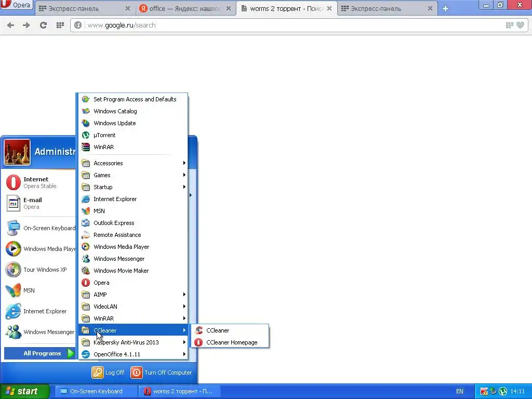Image resolution: width=532 pixels, height=399 pixels.
Task: Open MSN in the All Programs list
Action: 133,211
